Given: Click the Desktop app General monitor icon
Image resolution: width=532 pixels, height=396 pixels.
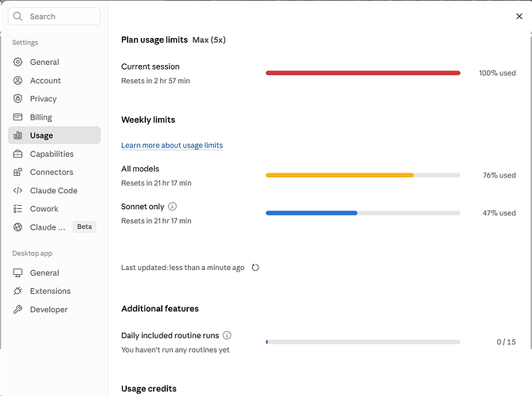Looking at the screenshot, I should (x=17, y=273).
